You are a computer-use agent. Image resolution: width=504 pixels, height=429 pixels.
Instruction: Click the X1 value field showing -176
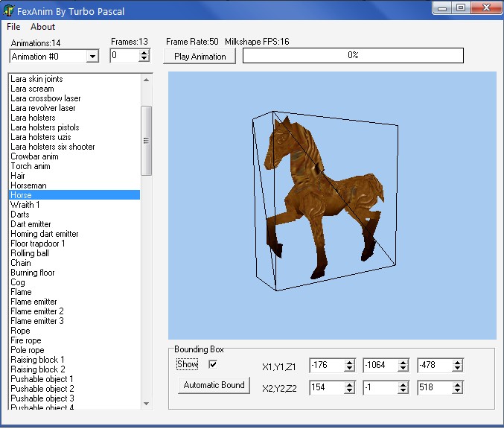coord(326,366)
